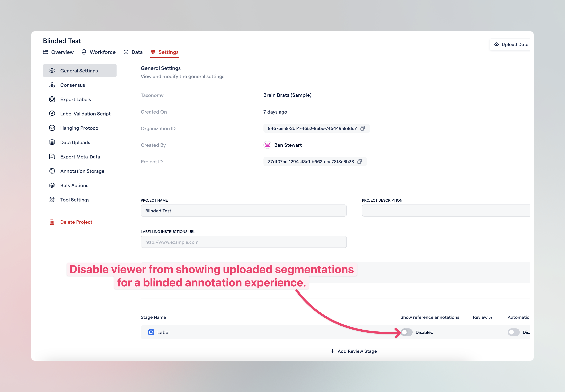The width and height of the screenshot is (565, 392).
Task: Click the Label Validation Script icon
Action: pos(52,114)
